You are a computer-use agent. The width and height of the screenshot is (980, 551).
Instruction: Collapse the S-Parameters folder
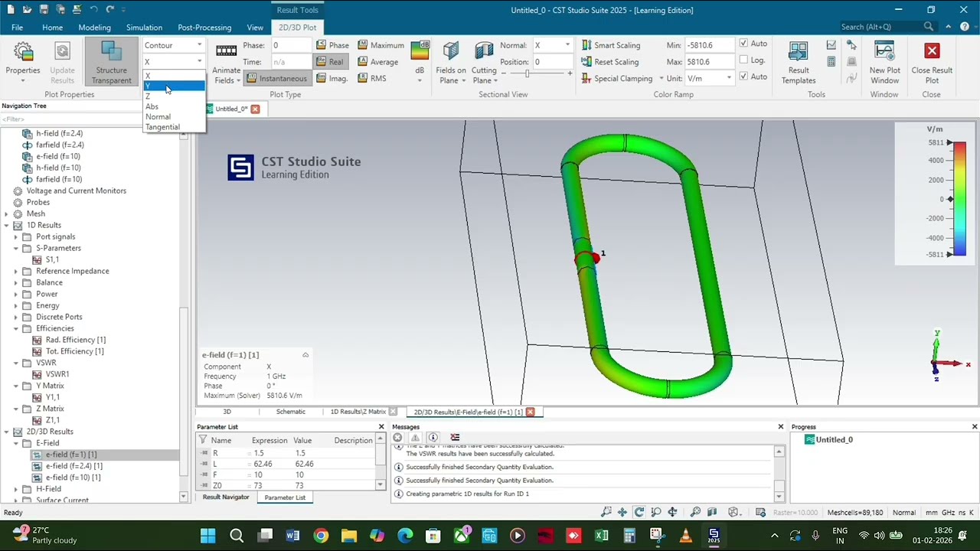pyautogui.click(x=16, y=248)
